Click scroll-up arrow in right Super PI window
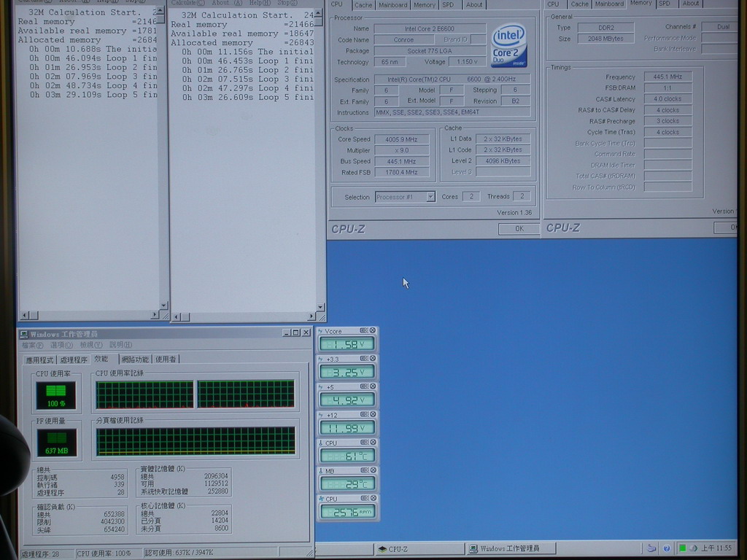The image size is (747, 560). [x=318, y=13]
